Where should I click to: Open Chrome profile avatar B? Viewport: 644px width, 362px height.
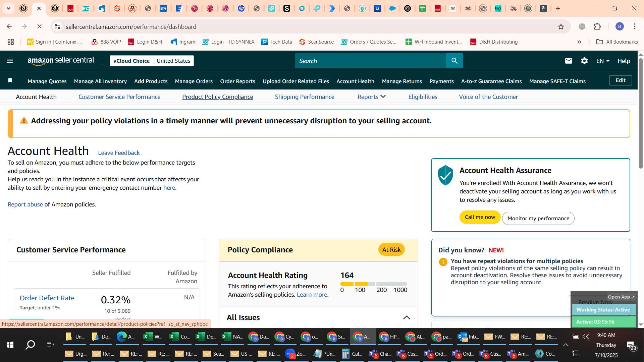tap(620, 26)
